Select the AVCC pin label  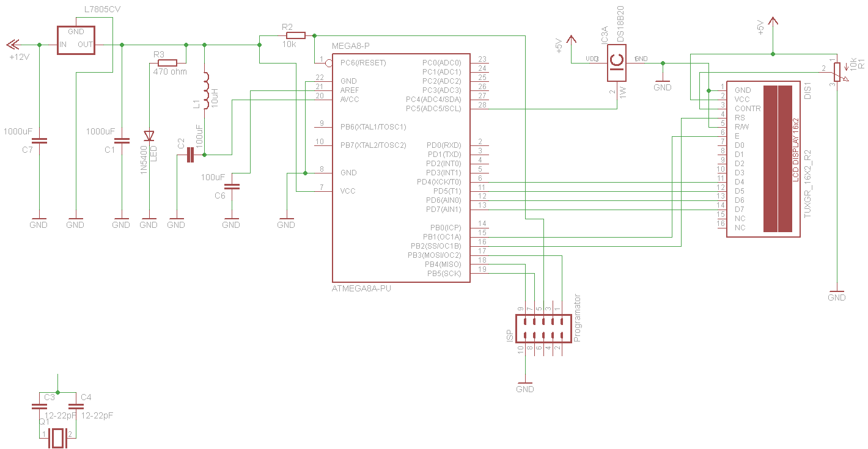click(350, 100)
